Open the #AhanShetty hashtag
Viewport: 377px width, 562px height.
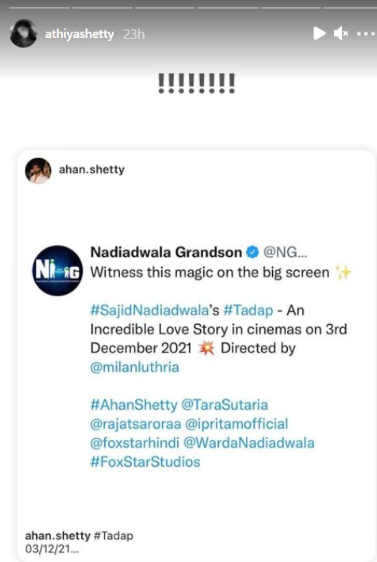tap(134, 405)
